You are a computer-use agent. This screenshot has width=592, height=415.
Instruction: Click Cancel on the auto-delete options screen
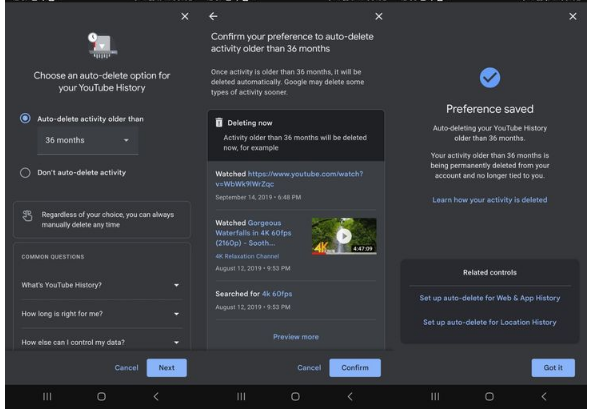[x=126, y=368]
